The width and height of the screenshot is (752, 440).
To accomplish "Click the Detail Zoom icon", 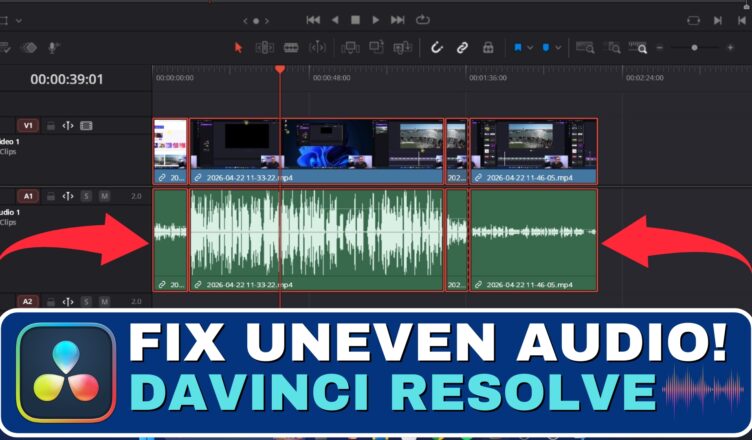I will click(612, 48).
